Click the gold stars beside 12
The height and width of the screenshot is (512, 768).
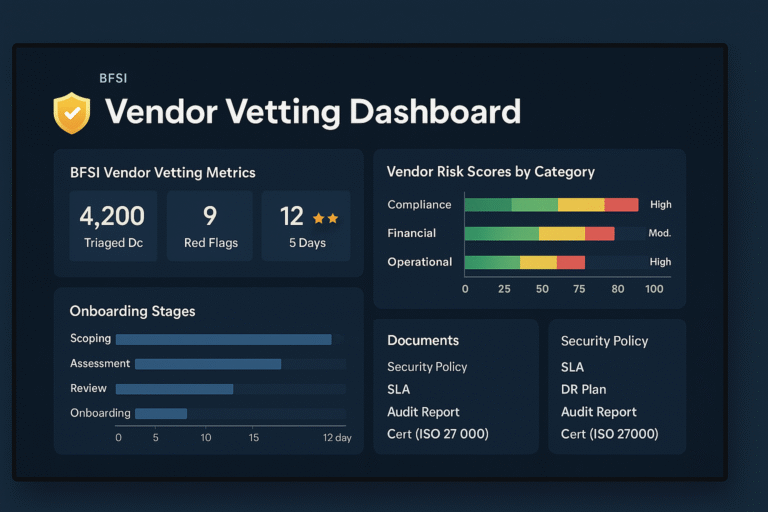(x=325, y=217)
